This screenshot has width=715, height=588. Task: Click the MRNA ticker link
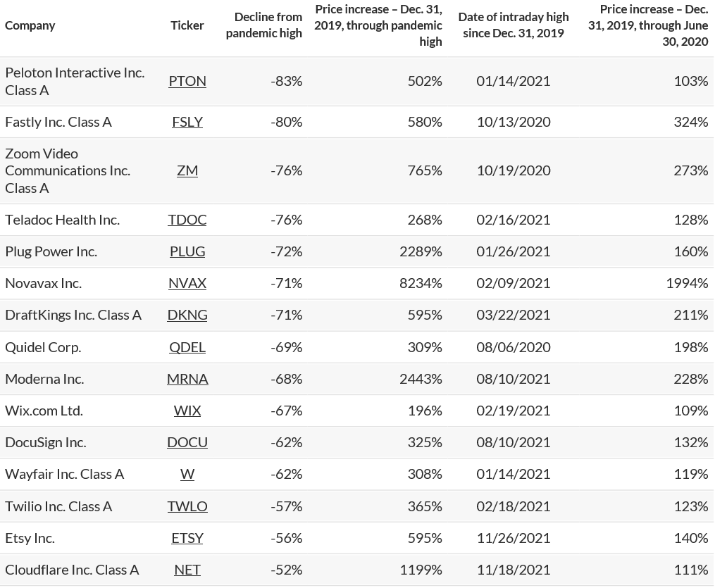point(187,379)
